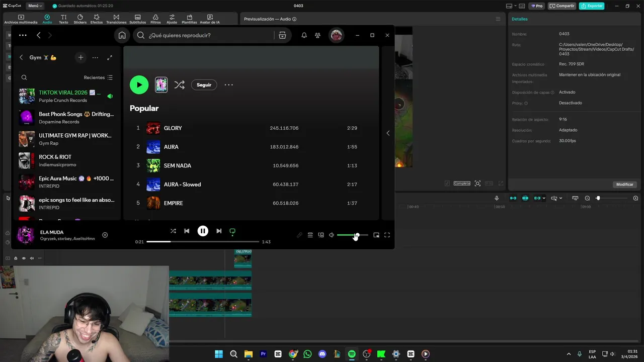Open artist more options beside Seguir
The image size is (644, 362).
pos(228,85)
